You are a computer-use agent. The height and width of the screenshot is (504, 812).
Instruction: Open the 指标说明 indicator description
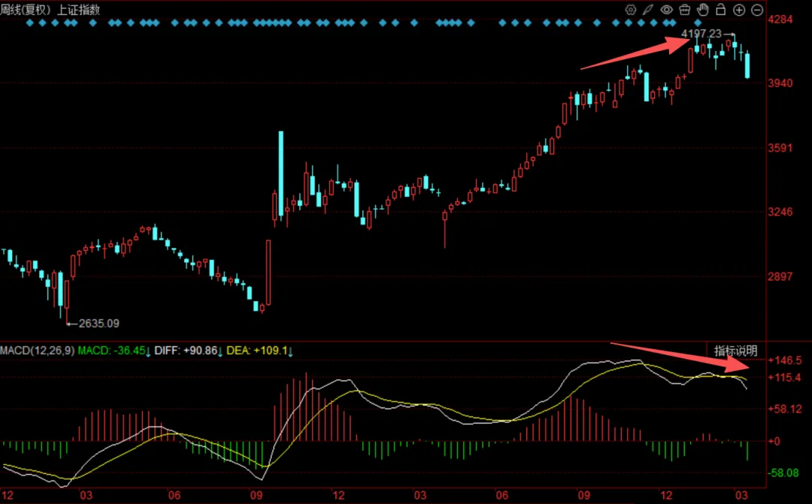(735, 351)
